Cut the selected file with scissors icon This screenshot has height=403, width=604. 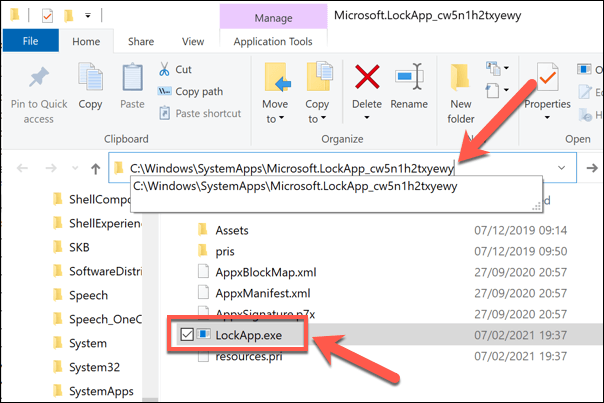(175, 69)
